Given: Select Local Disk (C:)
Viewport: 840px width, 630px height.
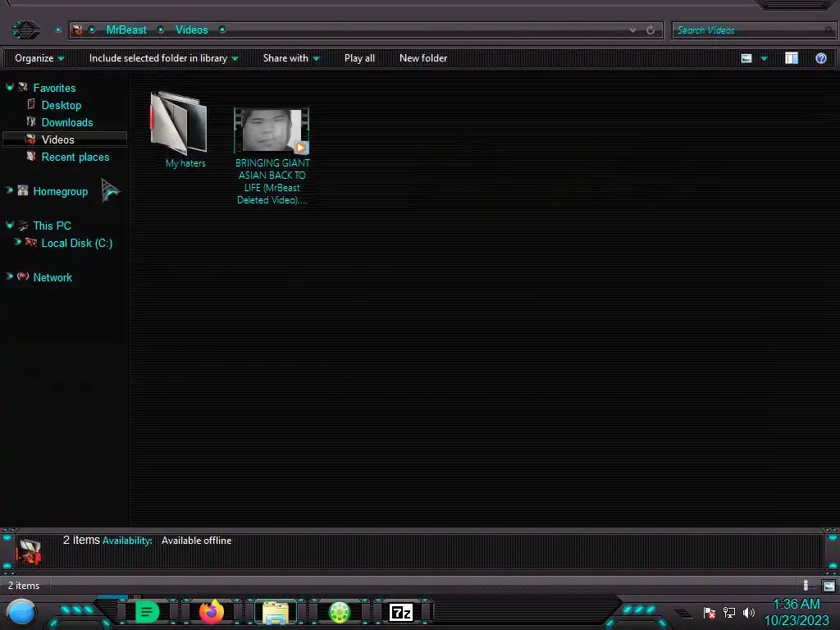Looking at the screenshot, I should [76, 243].
